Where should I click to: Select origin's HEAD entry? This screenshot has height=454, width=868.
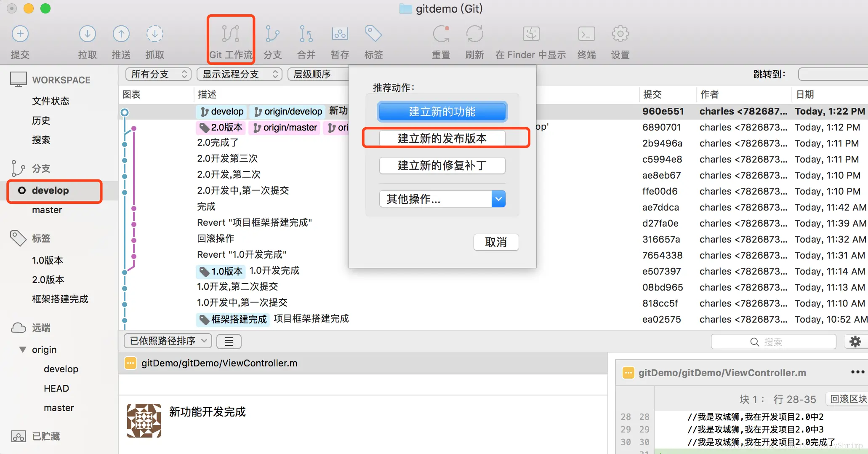[x=56, y=388]
